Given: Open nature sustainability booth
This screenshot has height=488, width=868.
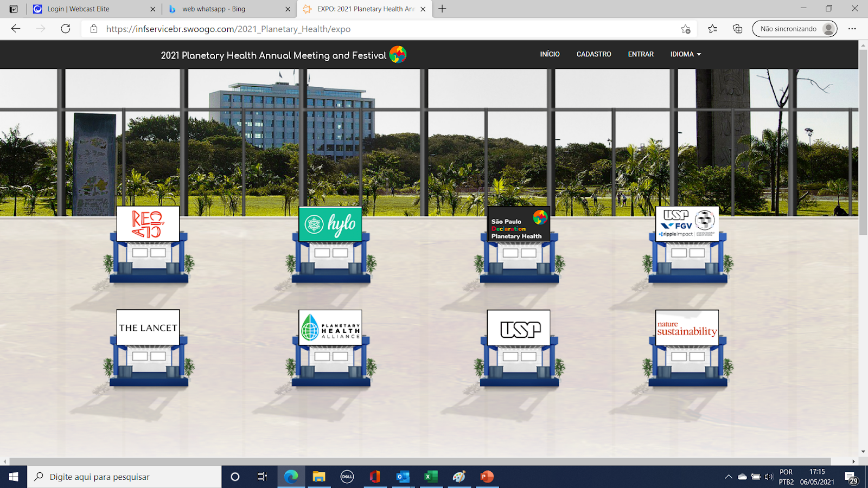Looking at the screenshot, I should tap(687, 348).
